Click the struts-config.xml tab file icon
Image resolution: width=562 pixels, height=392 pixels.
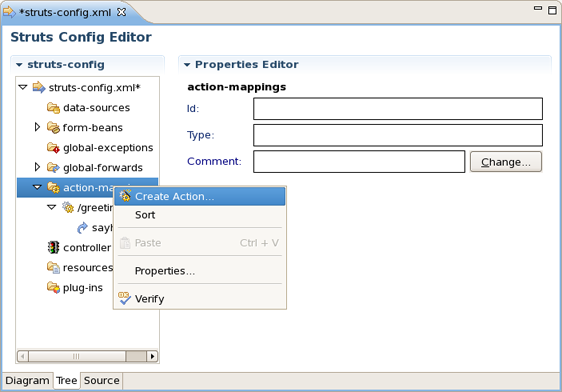(x=9, y=12)
